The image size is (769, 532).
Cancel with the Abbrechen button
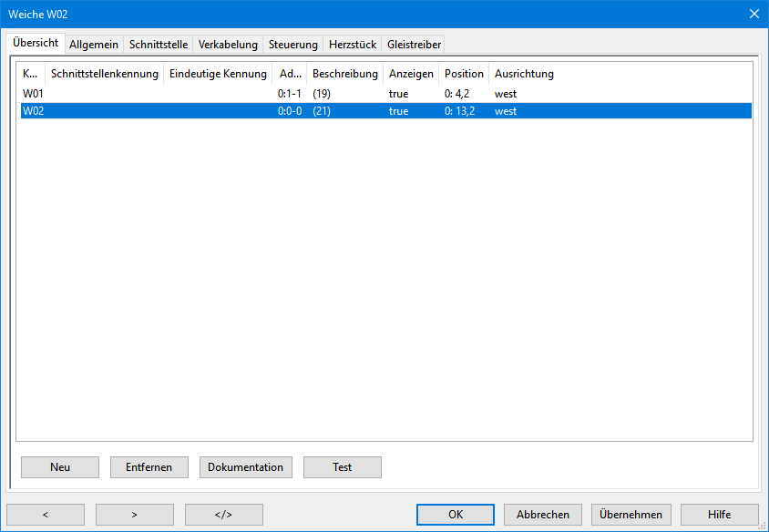pyautogui.click(x=542, y=515)
